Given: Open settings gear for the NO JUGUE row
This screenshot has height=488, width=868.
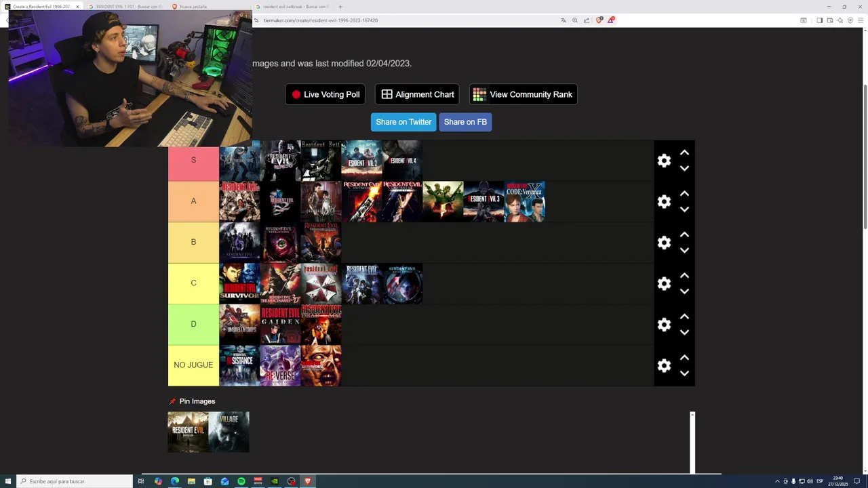Looking at the screenshot, I should (664, 365).
